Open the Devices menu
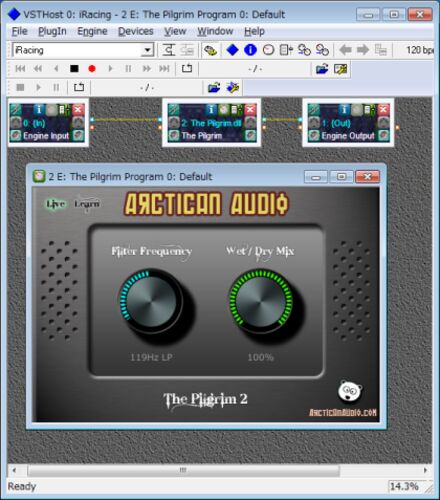This screenshot has width=440, height=500. pos(136,31)
